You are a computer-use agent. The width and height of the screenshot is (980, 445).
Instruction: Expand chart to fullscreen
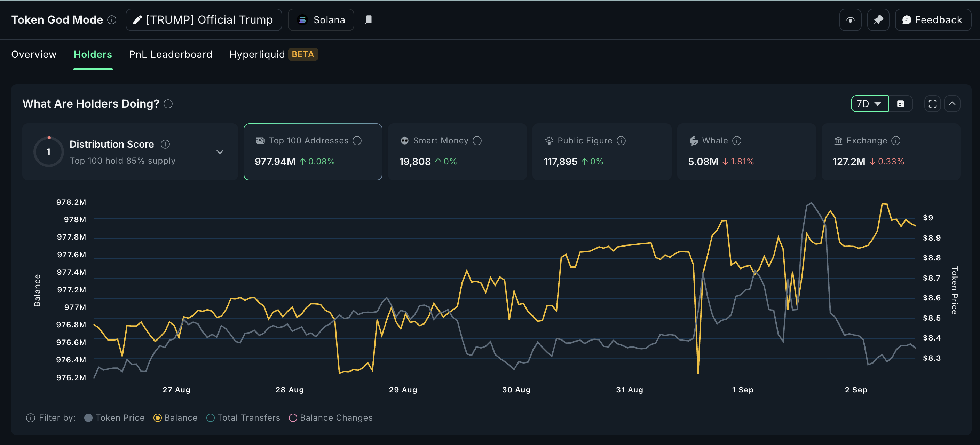pyautogui.click(x=932, y=104)
